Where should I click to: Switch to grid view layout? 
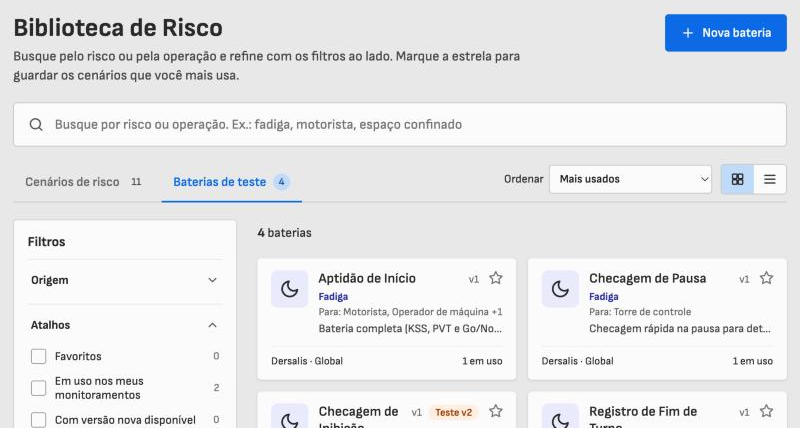(737, 179)
